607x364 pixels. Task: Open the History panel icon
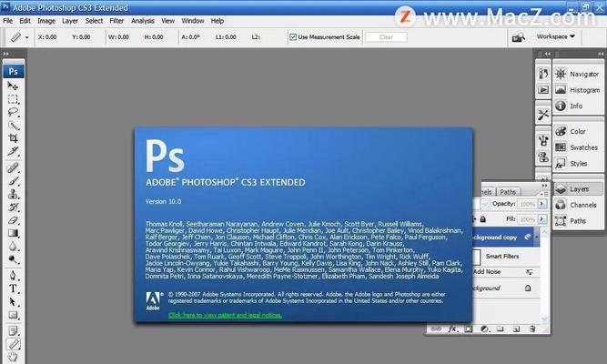coord(543,74)
